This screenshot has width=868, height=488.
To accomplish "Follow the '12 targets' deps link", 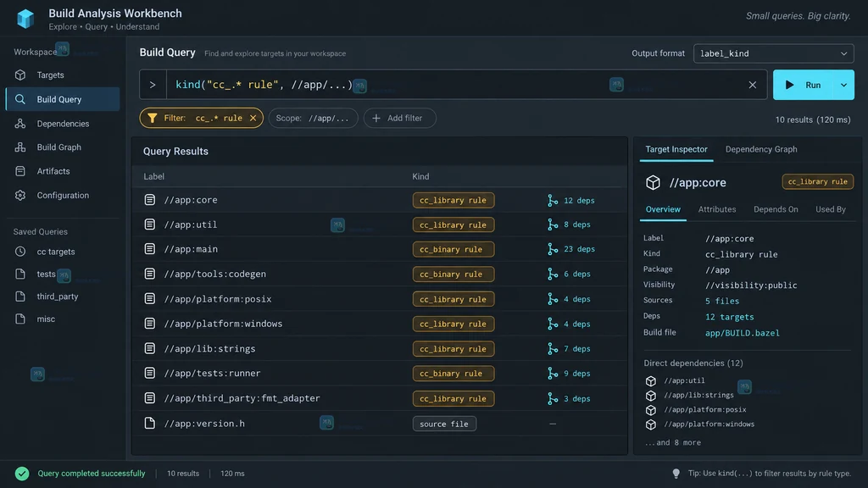I will 730,317.
